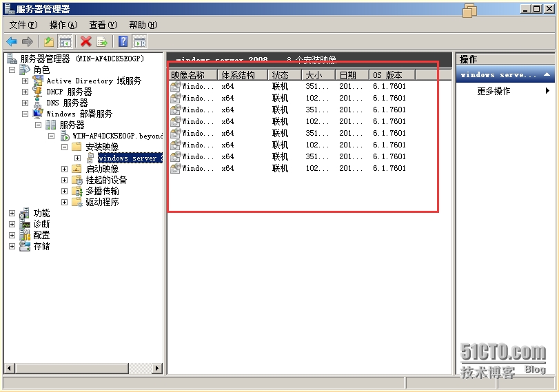The width and height of the screenshot is (559, 392).
Task: Go back with the blue left arrow
Action: click(x=12, y=42)
